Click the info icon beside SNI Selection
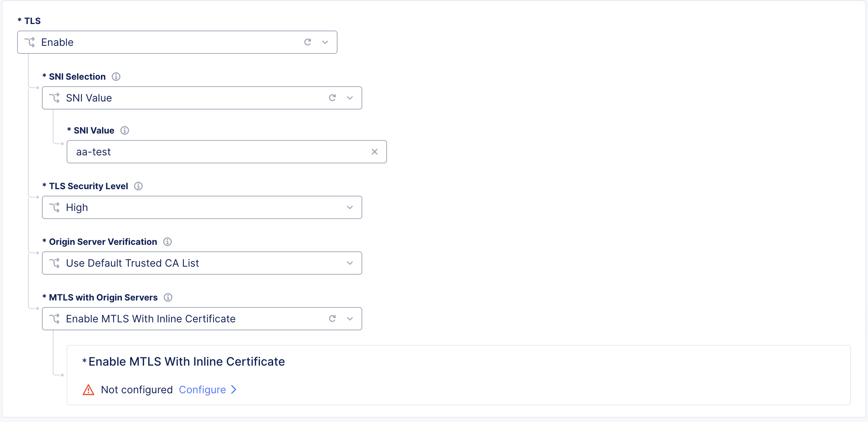Image resolution: width=868 pixels, height=422 pixels. (116, 76)
